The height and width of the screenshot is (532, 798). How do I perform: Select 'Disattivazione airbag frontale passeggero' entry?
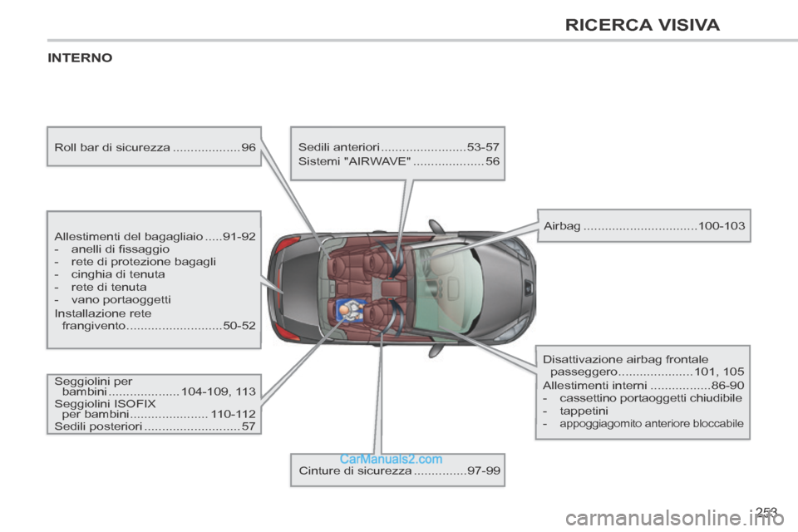click(643, 366)
